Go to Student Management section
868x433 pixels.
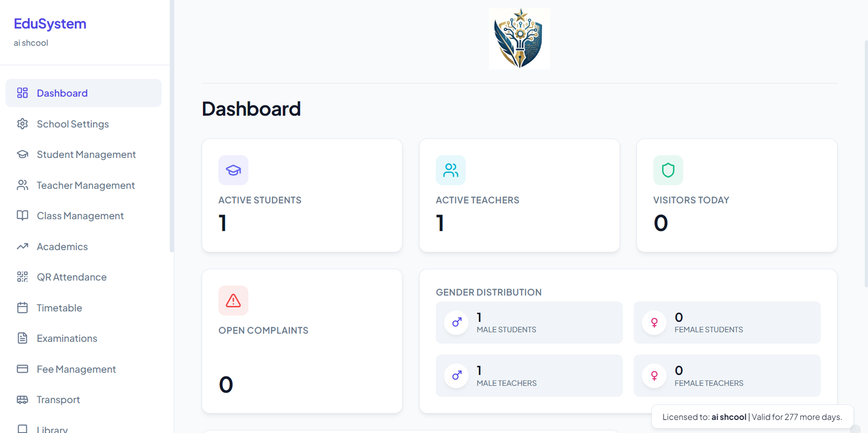tap(84, 154)
